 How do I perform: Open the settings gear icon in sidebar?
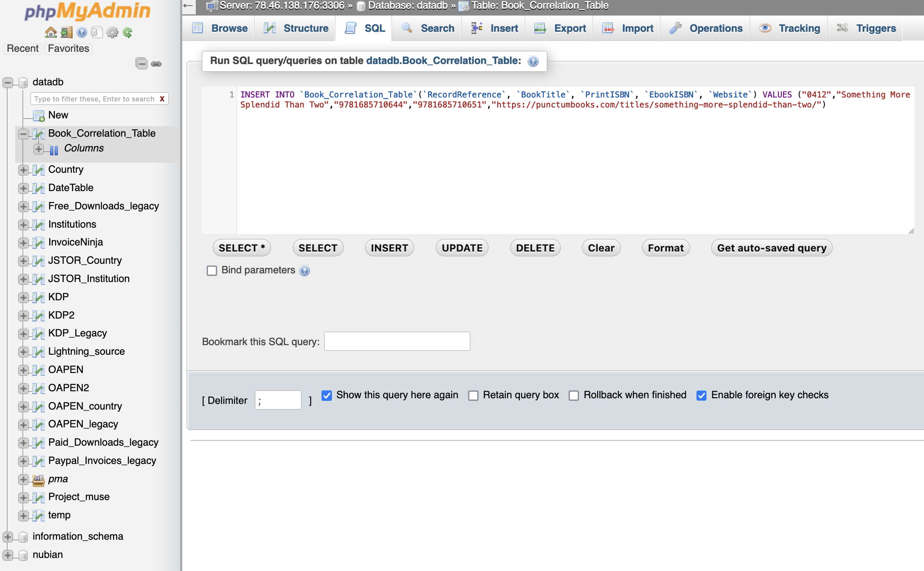pyautogui.click(x=112, y=33)
